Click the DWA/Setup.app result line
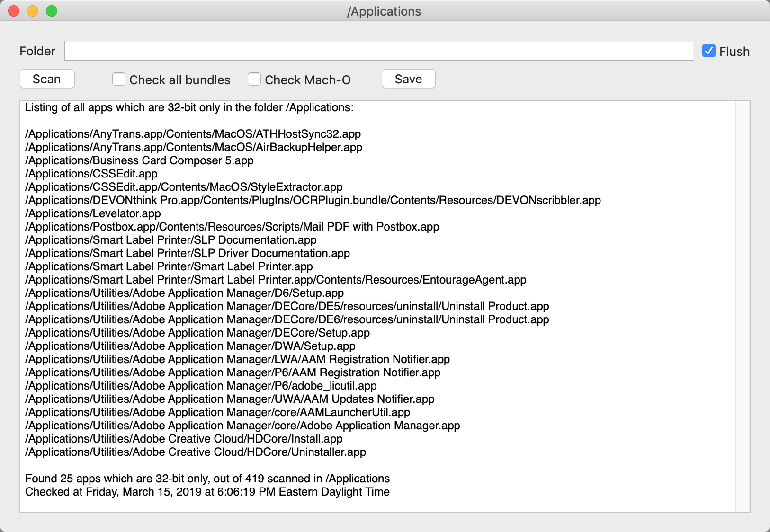Image resolution: width=770 pixels, height=532 pixels. point(190,346)
